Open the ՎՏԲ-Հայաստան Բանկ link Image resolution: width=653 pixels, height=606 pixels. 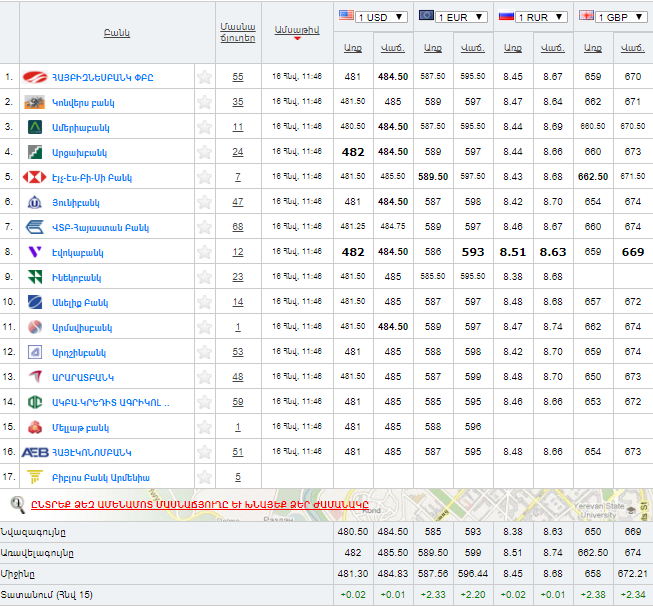click(100, 228)
